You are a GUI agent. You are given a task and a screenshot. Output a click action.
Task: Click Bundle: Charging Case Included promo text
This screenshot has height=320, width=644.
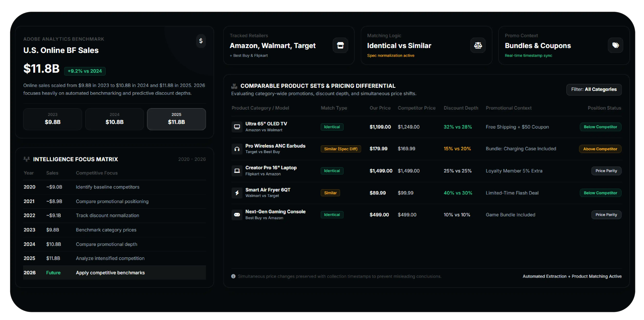pyautogui.click(x=521, y=149)
